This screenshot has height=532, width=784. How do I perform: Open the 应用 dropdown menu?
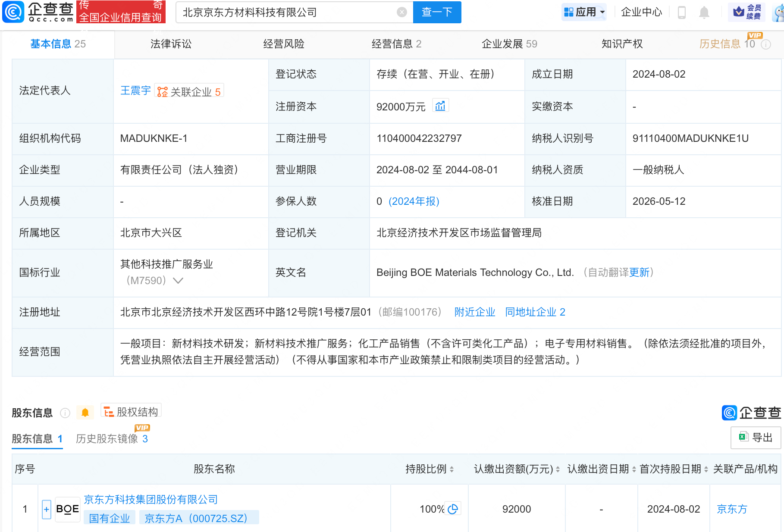tap(584, 12)
